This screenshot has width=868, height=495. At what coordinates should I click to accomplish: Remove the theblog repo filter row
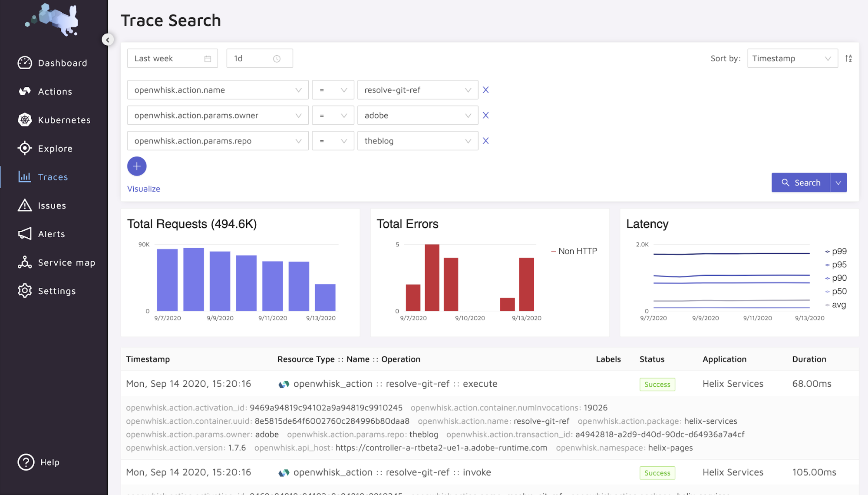coord(486,141)
